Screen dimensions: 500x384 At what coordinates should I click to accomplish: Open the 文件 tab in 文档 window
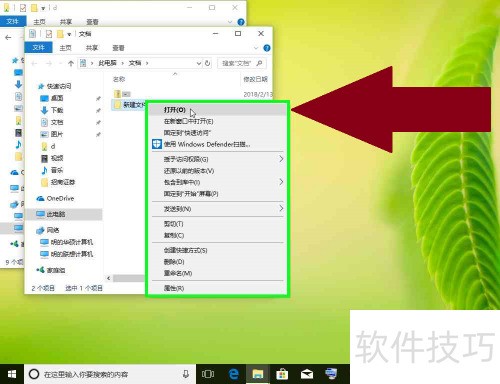coord(38,48)
